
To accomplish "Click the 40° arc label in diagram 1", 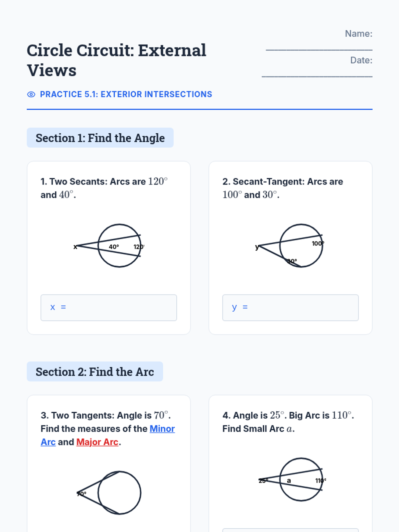I will 114,247.
